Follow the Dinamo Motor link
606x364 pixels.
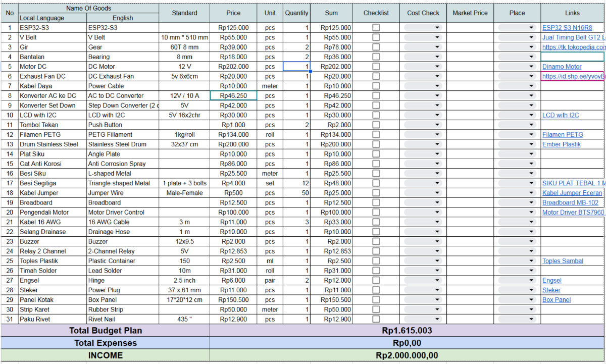click(x=562, y=67)
